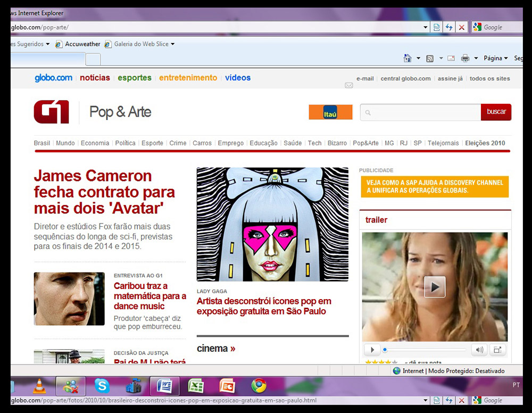Image resolution: width=532 pixels, height=413 pixels.
Task: Go to the Telejornais category
Action: 443,143
